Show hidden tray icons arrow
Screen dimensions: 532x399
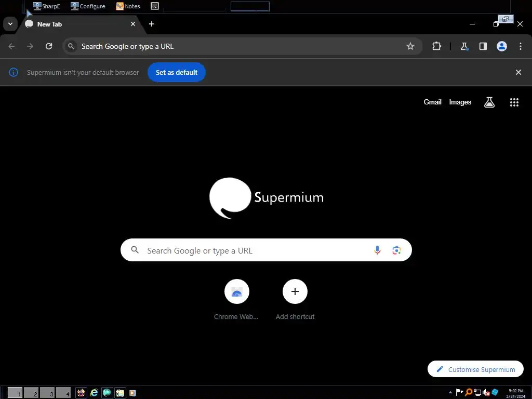coord(450,393)
